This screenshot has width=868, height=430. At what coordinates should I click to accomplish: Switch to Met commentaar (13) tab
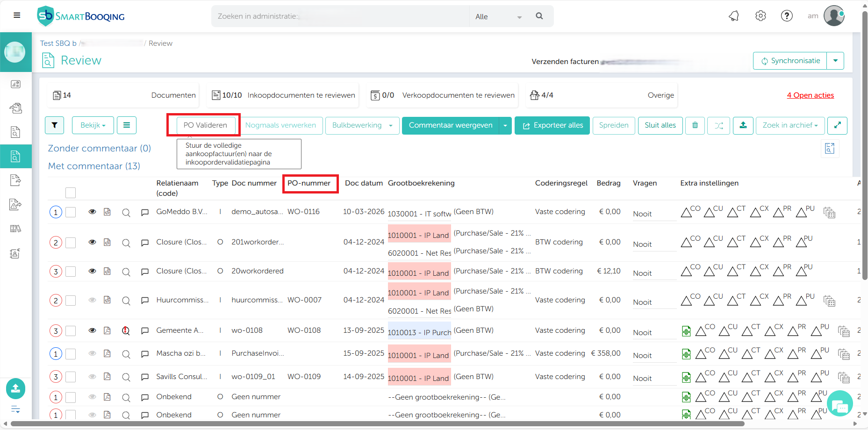pyautogui.click(x=94, y=166)
